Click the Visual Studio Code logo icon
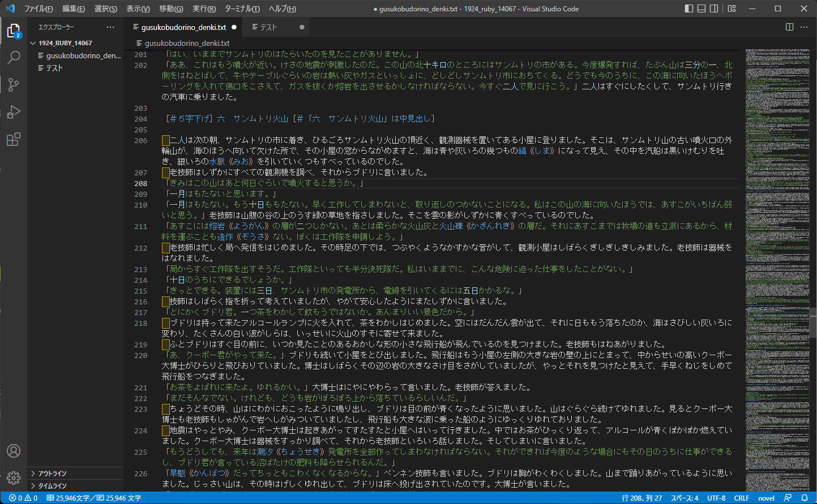Viewport: 817px width, 504px height. pyautogui.click(x=10, y=8)
